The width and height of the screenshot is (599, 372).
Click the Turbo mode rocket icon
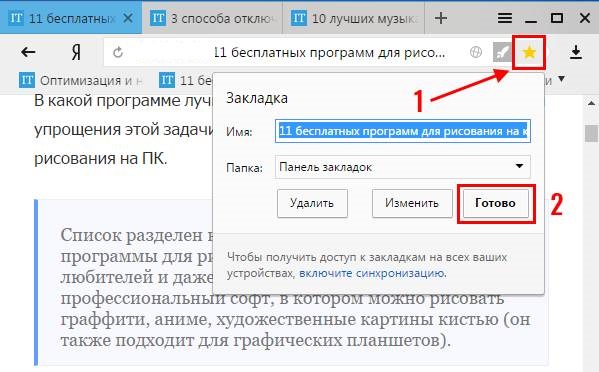[x=502, y=52]
